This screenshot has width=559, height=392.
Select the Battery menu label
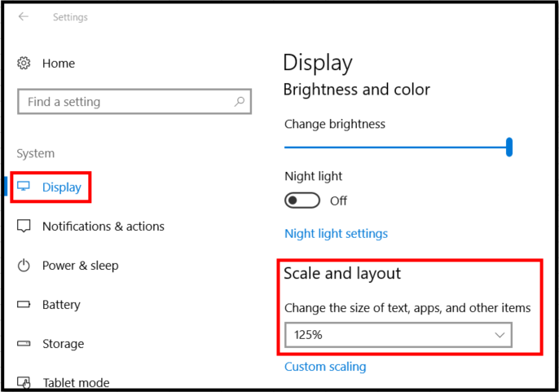[x=61, y=304]
